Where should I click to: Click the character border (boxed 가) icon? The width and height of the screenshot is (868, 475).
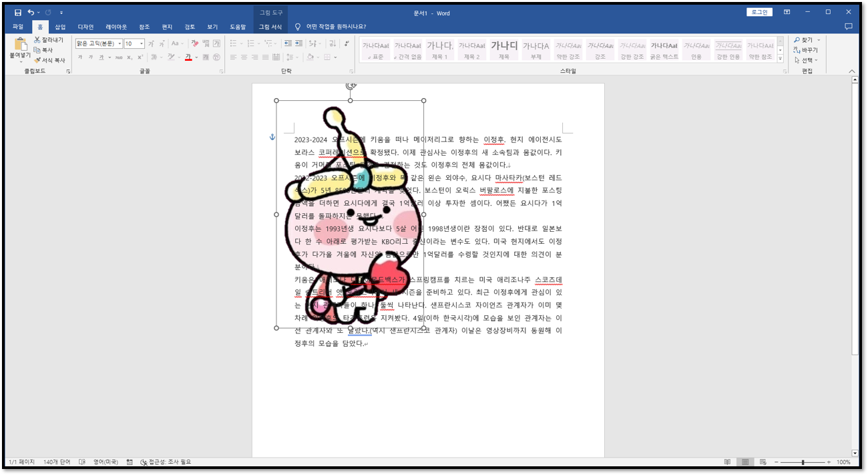pos(216,43)
